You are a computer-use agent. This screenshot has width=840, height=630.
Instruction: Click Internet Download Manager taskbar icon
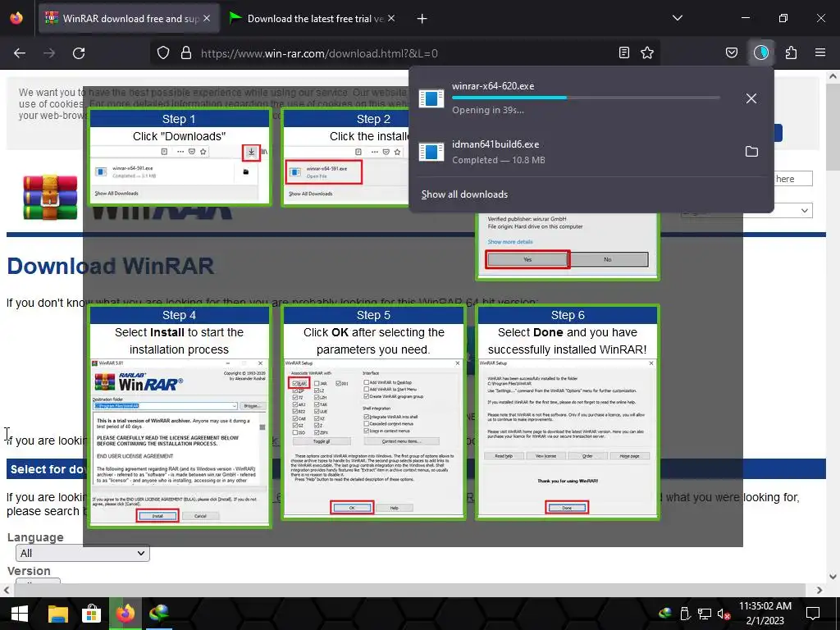159,614
